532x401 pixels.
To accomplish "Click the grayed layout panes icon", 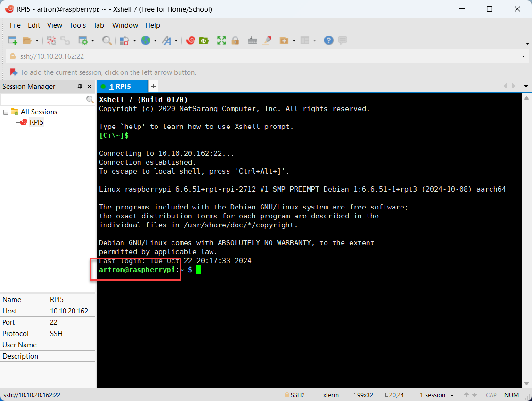I will [305, 40].
